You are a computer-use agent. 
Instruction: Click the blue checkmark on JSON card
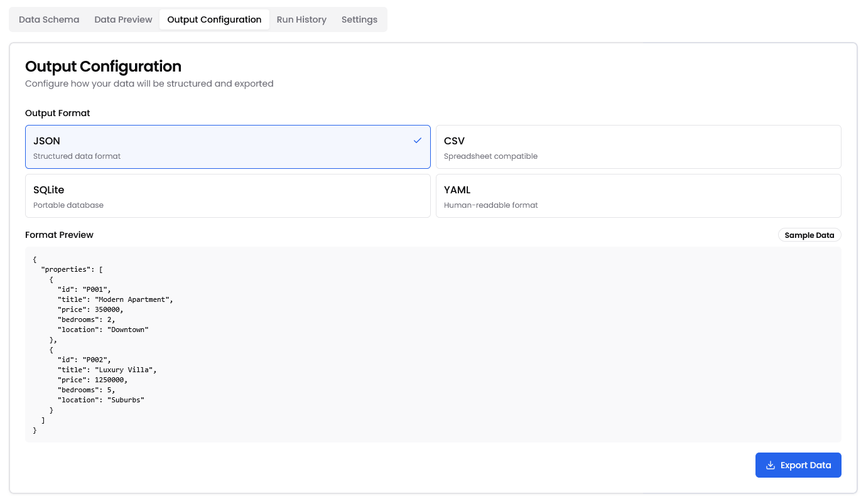(418, 141)
